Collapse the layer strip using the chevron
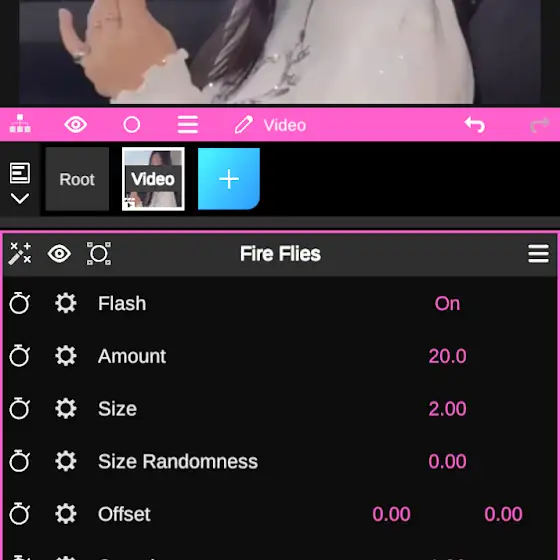Viewport: 560px width, 560px height. (20, 198)
